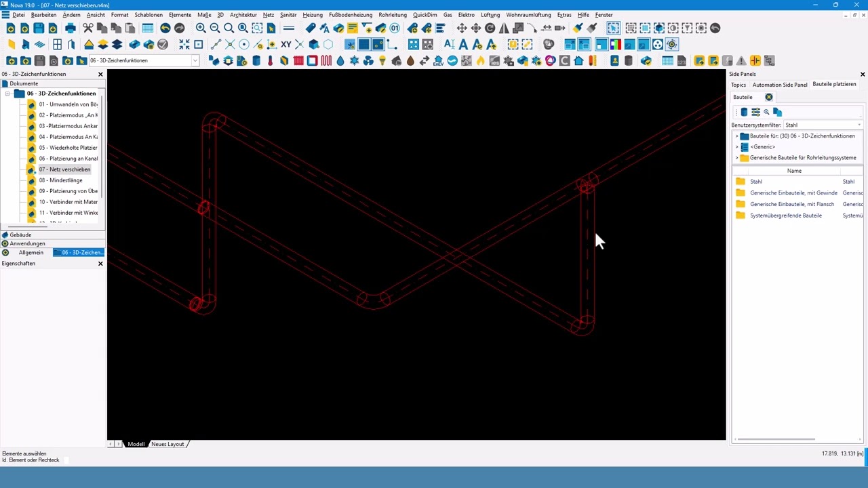Click the warning triangle icon in bottom toolbar
Screen dimensions: 868x488
pos(741,61)
